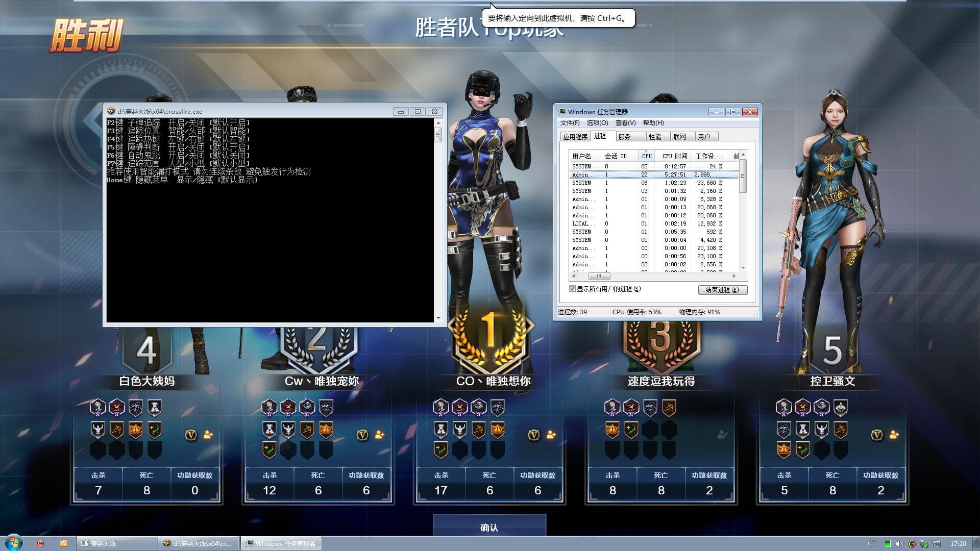Switch to 穿越火线 taskbar window
This screenshot has height=551, width=980.
coord(117,543)
